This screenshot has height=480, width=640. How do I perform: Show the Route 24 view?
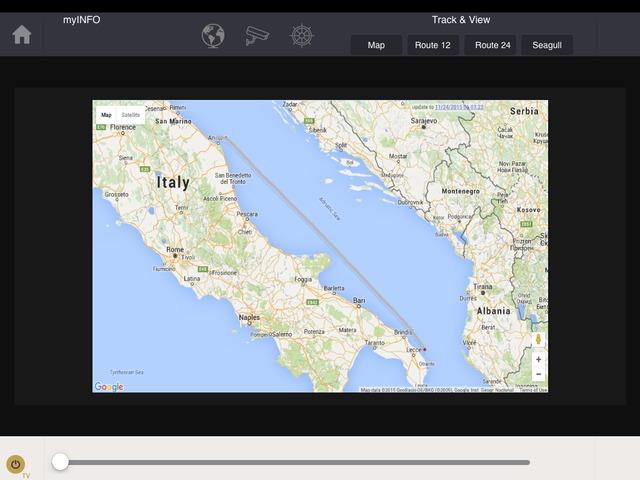[490, 45]
